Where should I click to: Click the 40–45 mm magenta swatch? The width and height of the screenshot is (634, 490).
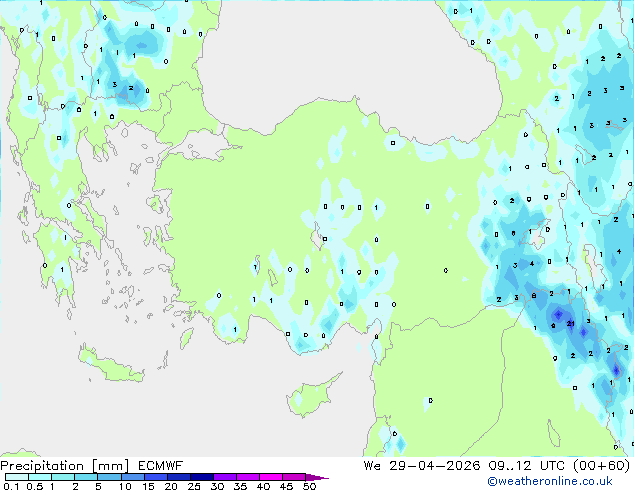(271, 477)
